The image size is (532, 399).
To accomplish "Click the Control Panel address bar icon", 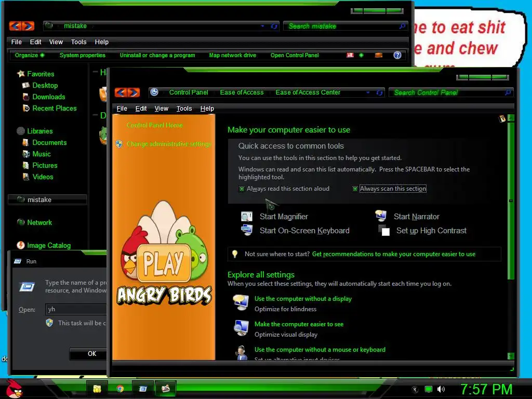I will pos(154,92).
